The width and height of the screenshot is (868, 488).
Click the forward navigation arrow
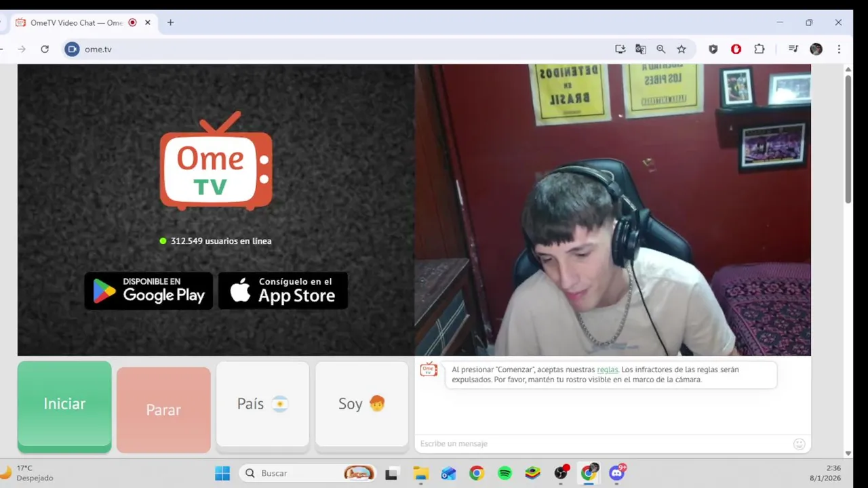click(22, 49)
